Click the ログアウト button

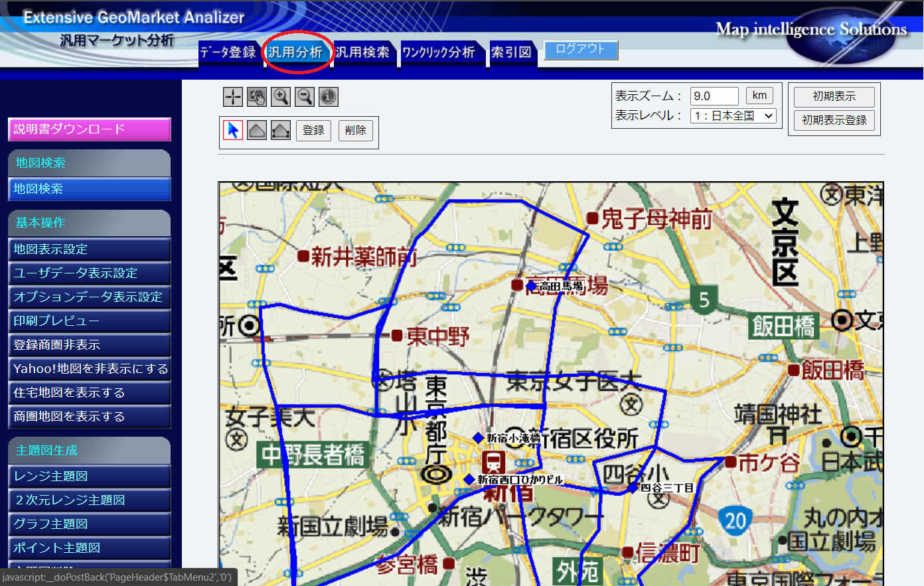coord(581,50)
